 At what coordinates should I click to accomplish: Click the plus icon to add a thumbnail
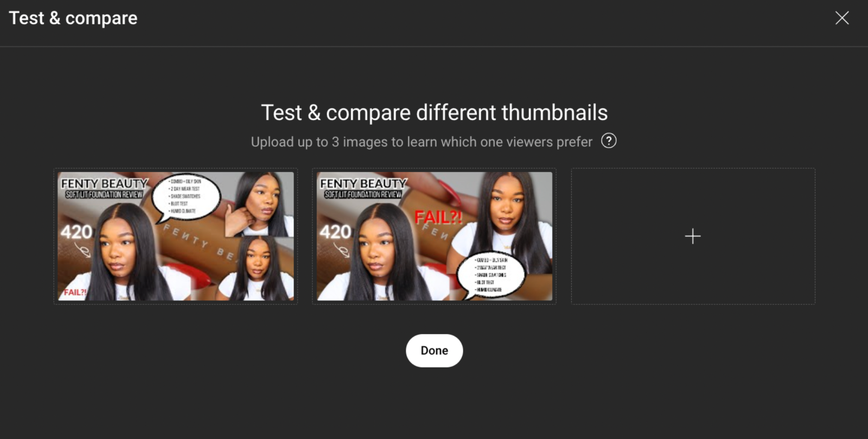tap(693, 236)
